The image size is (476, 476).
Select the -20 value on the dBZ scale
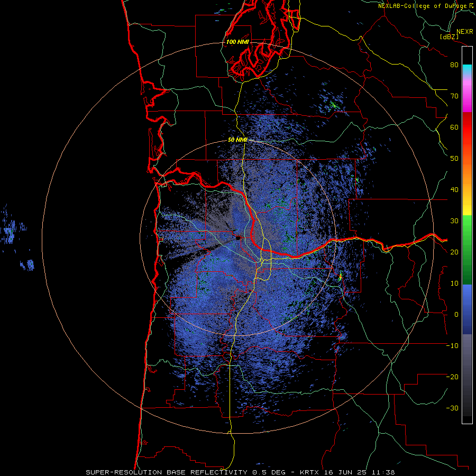coord(452,377)
